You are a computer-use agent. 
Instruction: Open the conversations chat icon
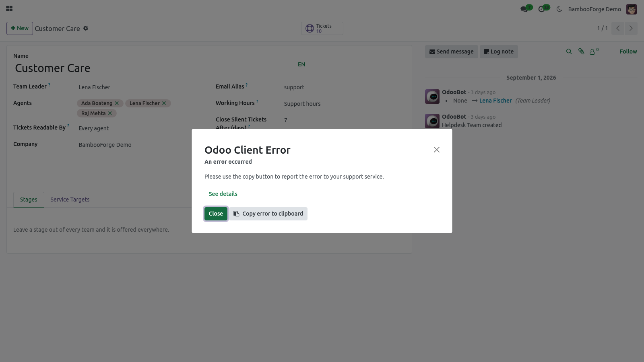coord(524,9)
